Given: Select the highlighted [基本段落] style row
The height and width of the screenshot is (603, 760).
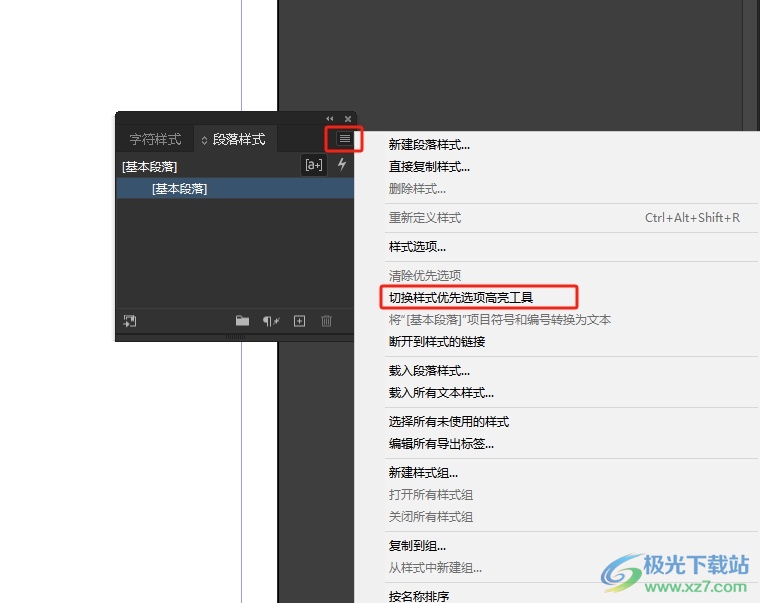Looking at the screenshot, I should 235,189.
